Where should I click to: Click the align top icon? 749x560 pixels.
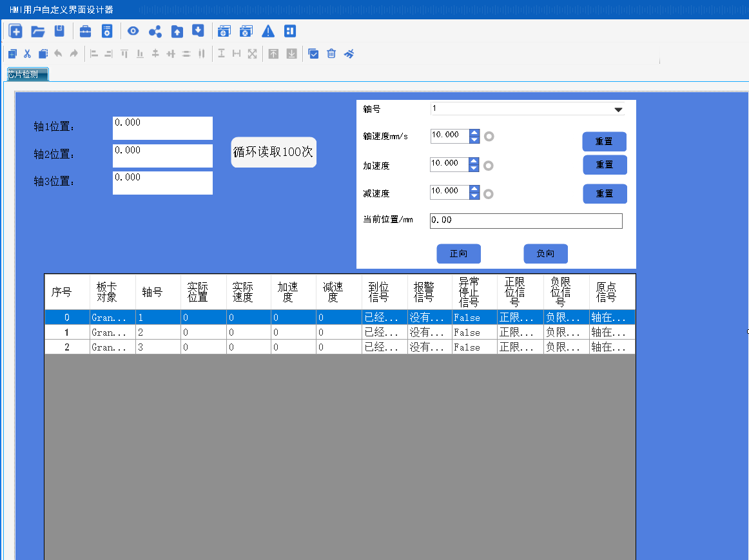point(124,54)
